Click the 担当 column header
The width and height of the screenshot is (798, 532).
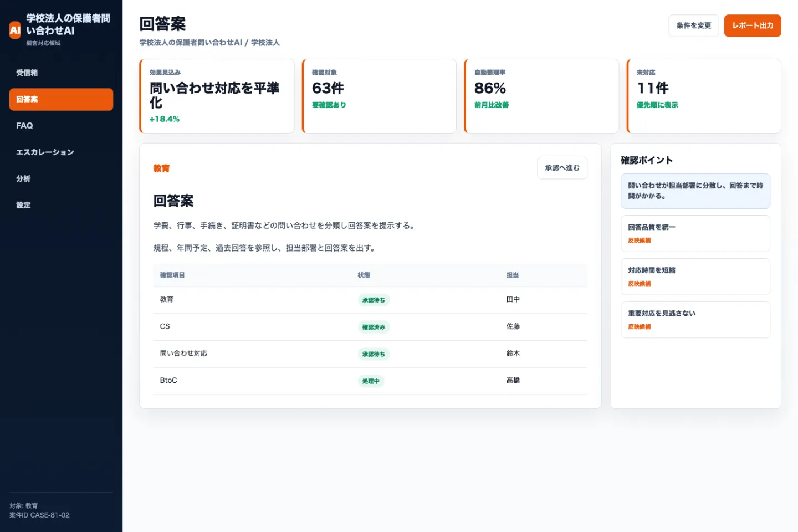coord(513,275)
